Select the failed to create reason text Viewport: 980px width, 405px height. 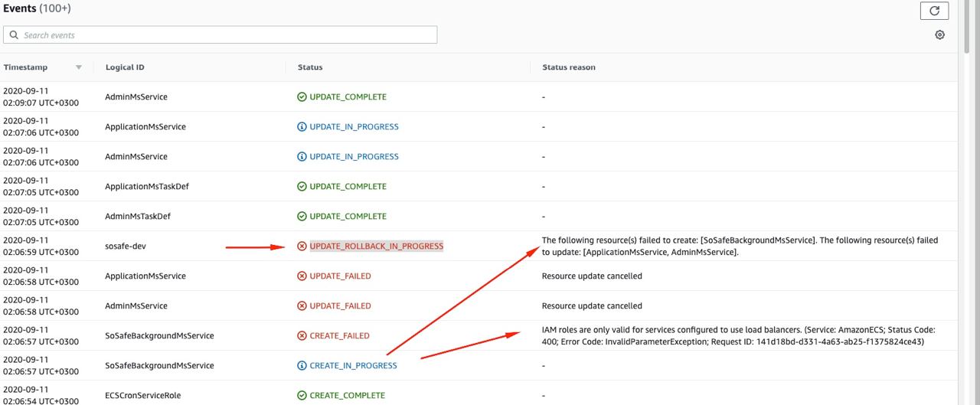[740, 247]
